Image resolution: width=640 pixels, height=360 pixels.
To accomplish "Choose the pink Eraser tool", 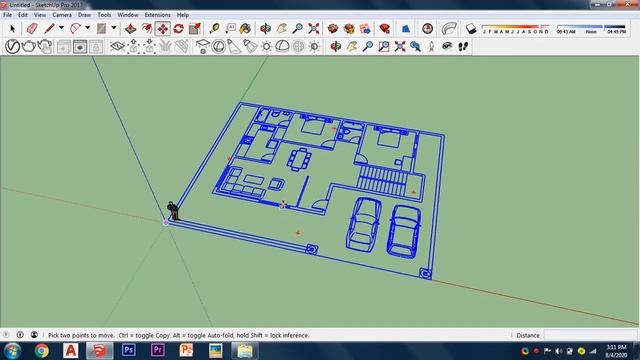I will [x=32, y=29].
